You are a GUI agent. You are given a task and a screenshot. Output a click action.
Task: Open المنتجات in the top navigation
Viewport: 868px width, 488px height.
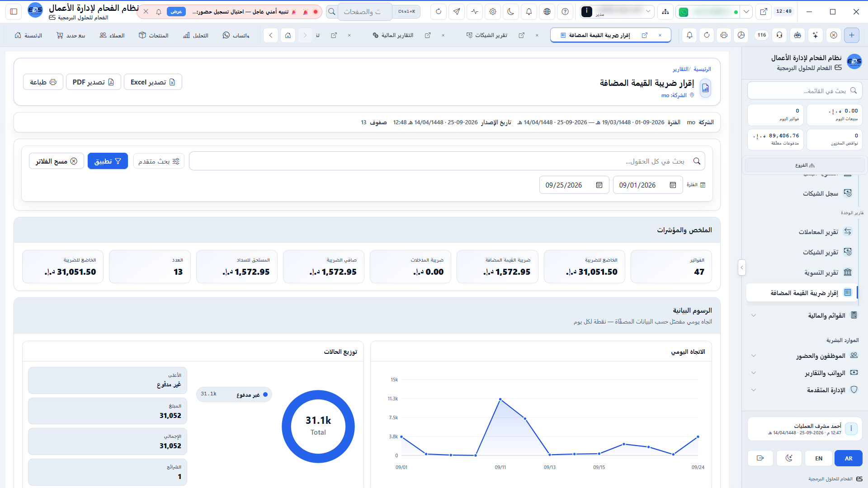point(154,35)
